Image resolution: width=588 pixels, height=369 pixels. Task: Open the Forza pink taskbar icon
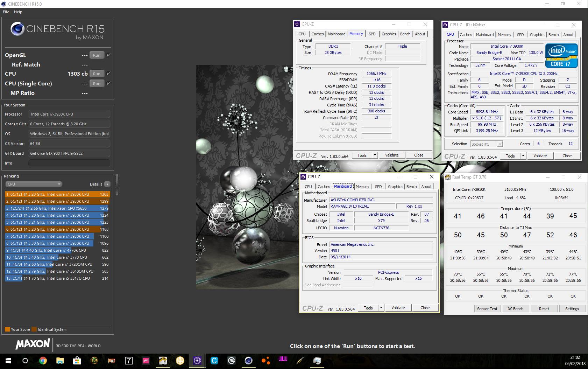(x=146, y=360)
